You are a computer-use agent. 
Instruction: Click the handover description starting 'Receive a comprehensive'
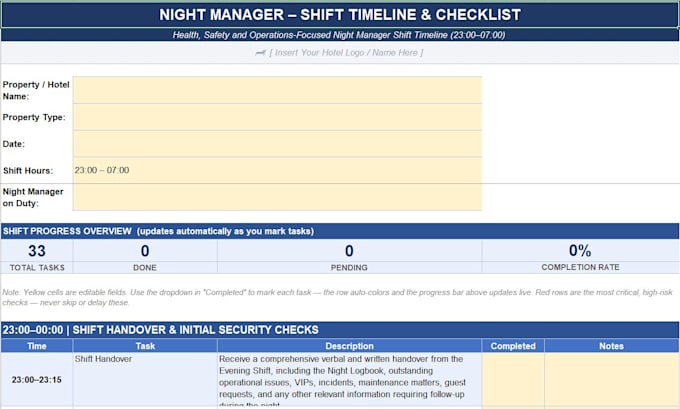(350, 379)
